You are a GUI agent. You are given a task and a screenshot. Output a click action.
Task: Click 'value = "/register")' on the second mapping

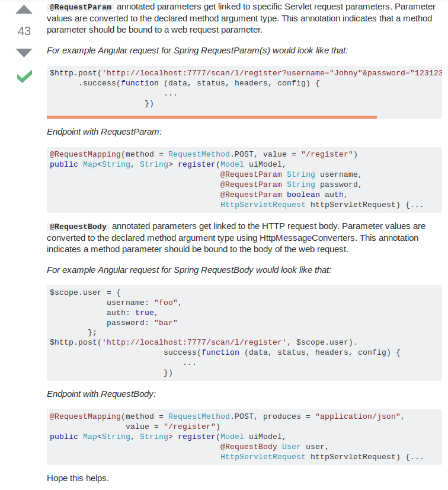click(173, 427)
